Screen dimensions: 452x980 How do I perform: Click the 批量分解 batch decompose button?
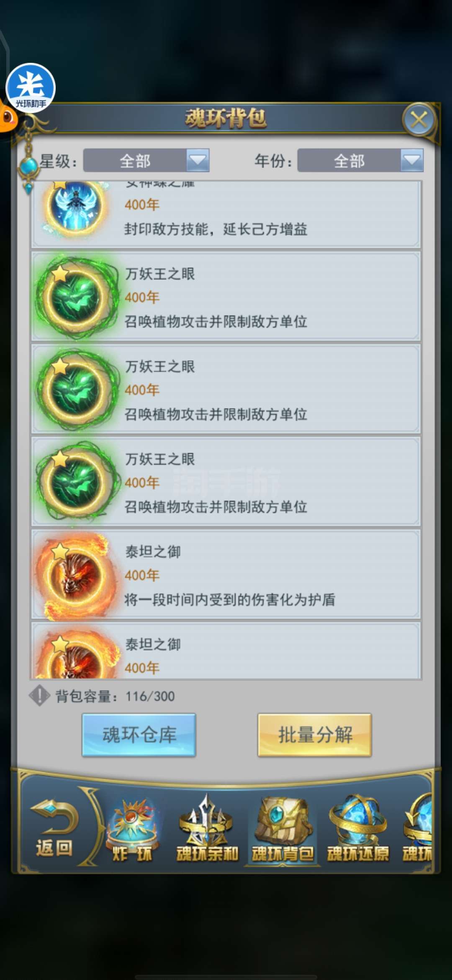pyautogui.click(x=315, y=735)
